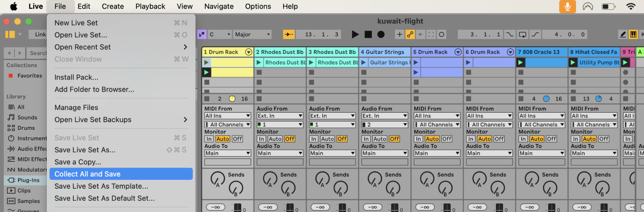
Task: Set 7 808 Oracle 13 Monitor to In
Action: pos(523,139)
